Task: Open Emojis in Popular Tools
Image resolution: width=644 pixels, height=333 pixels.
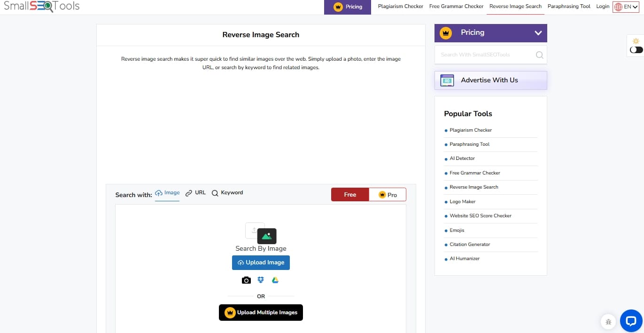Action: pos(457,230)
